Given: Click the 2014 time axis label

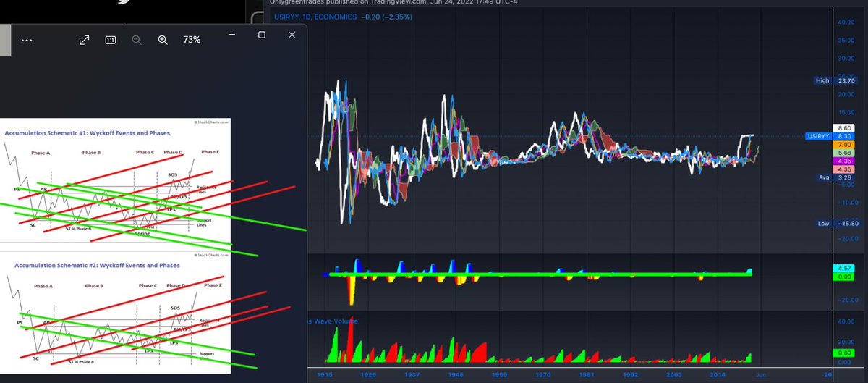Looking at the screenshot, I should pos(718,375).
